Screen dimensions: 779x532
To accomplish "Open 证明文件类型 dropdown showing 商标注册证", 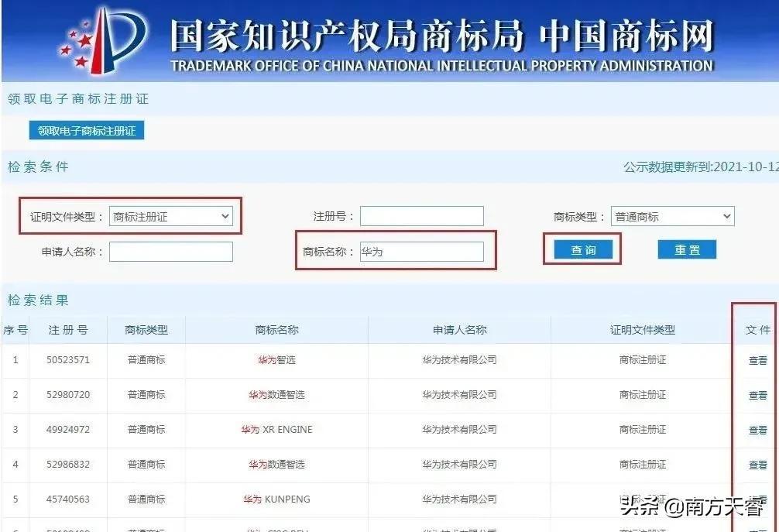I will click(x=171, y=216).
